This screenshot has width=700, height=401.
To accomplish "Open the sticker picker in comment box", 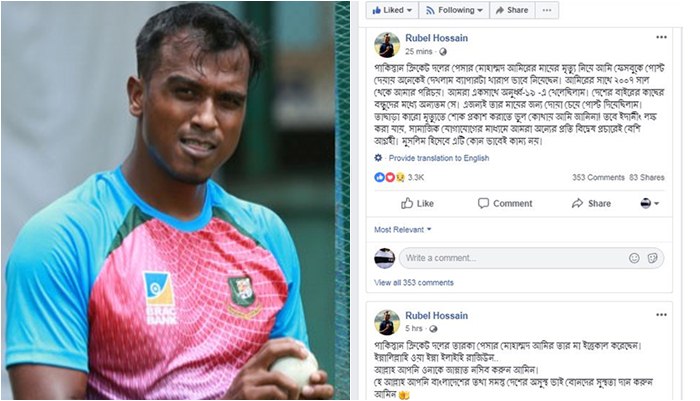I will pos(652,258).
